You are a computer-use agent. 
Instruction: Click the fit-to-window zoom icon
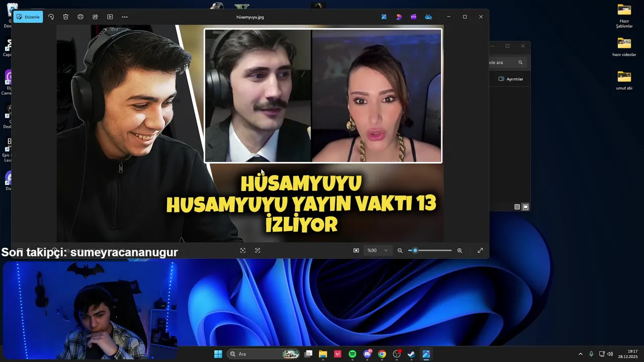[x=356, y=250]
